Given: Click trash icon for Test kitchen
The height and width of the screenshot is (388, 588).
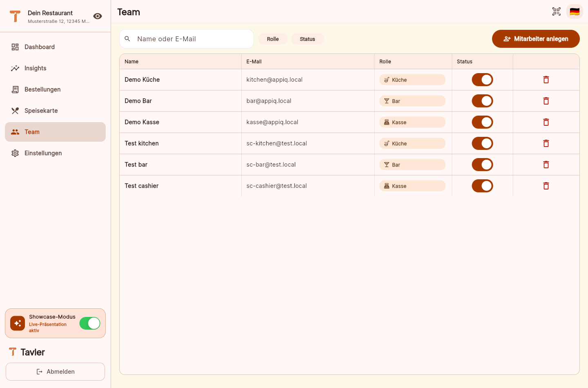Looking at the screenshot, I should pos(546,143).
